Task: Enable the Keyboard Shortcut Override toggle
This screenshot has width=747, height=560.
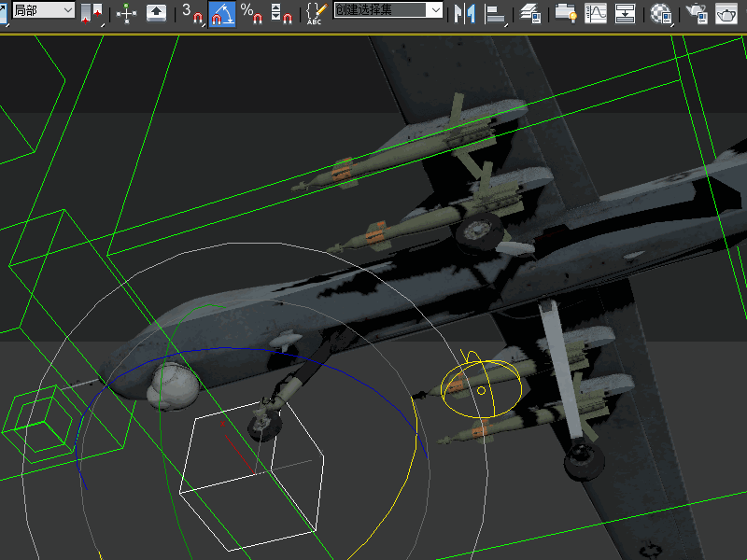Action: 154,12
